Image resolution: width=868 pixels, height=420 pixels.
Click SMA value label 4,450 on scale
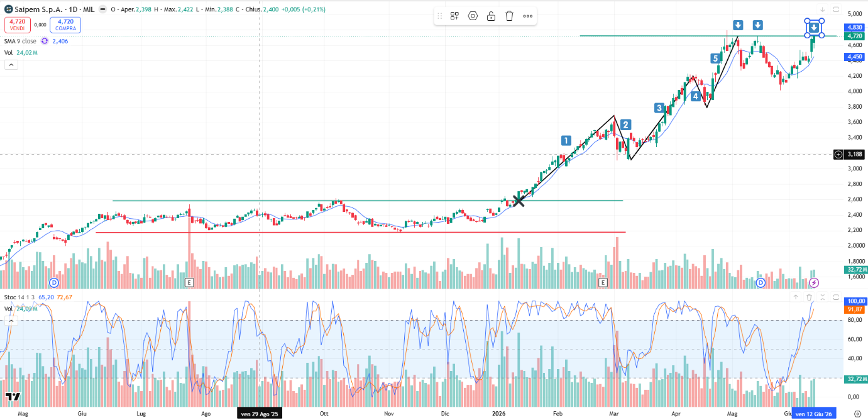pos(855,57)
